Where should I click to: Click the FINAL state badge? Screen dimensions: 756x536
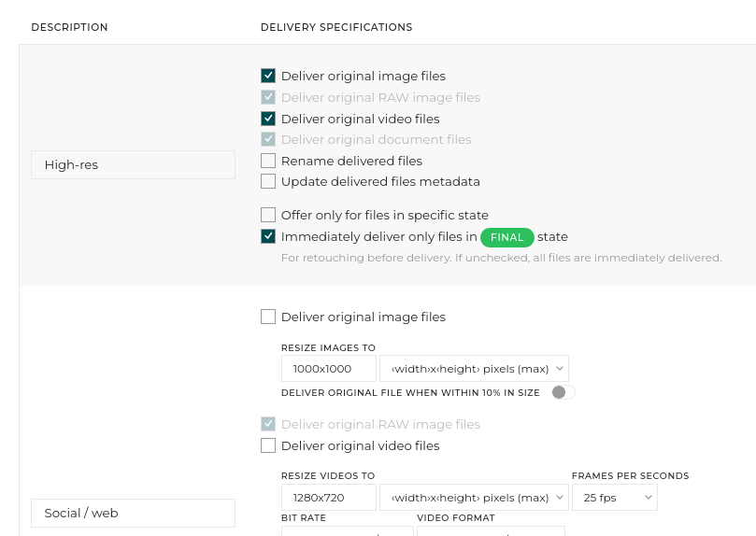[x=506, y=237]
